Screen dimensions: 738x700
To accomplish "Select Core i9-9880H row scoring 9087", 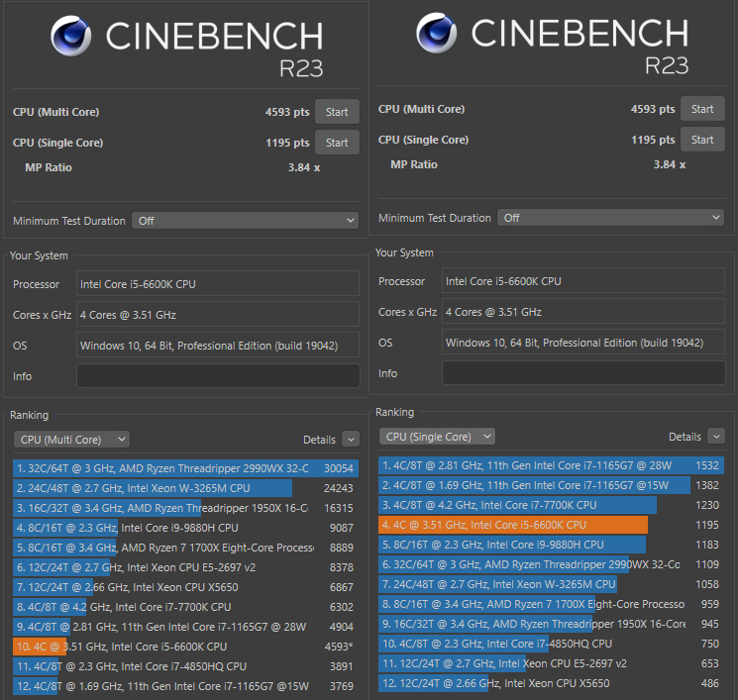I will tap(185, 528).
